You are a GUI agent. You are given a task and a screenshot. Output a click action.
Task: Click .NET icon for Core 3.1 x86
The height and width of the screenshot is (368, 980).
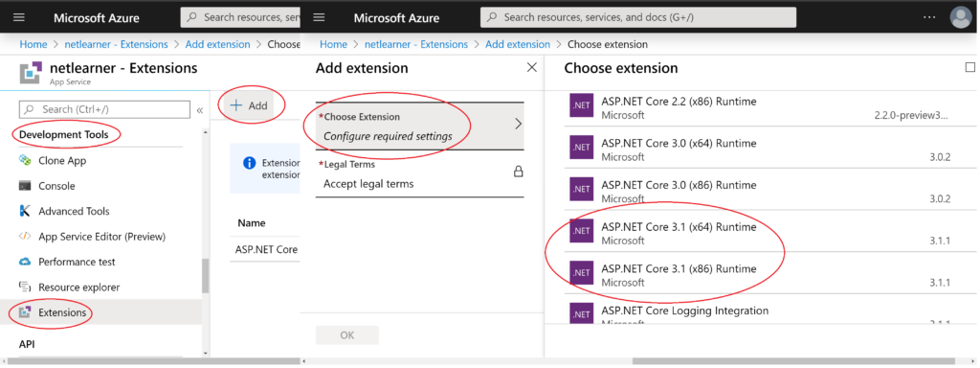coord(581,272)
